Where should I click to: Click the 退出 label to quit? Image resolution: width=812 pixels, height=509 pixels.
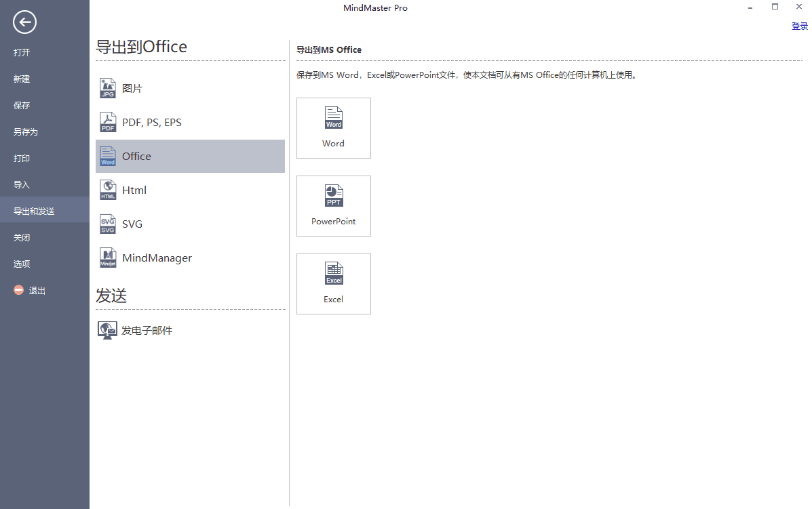[37, 290]
